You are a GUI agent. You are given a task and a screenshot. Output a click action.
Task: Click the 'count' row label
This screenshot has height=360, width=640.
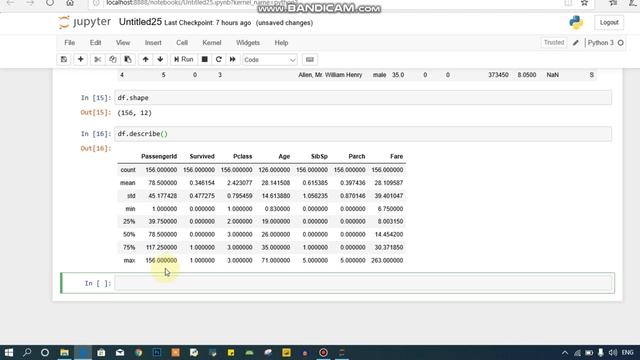pos(128,170)
